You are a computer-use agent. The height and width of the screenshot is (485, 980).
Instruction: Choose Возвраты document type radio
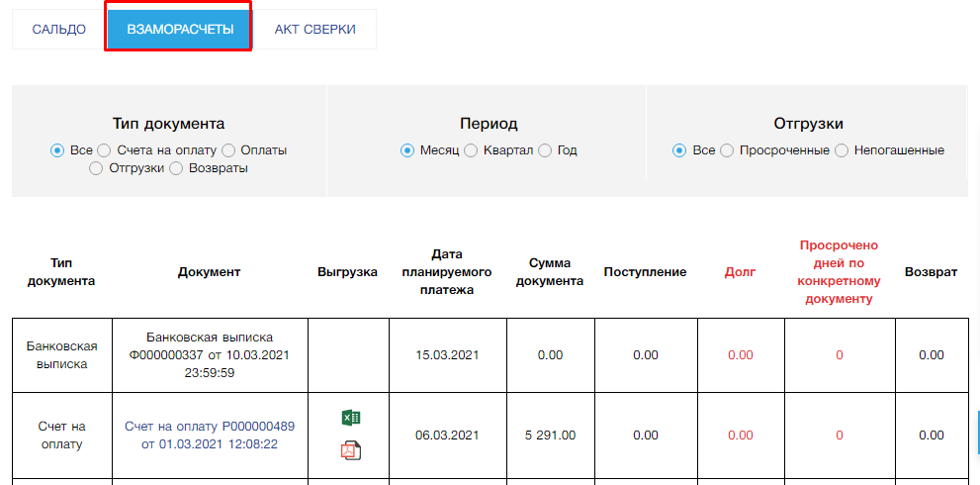pos(176,168)
